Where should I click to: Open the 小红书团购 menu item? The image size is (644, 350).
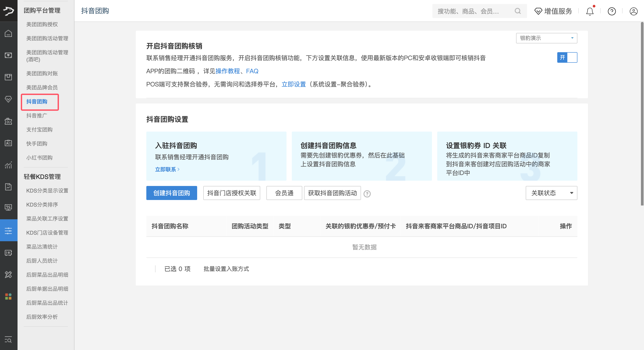[39, 157]
